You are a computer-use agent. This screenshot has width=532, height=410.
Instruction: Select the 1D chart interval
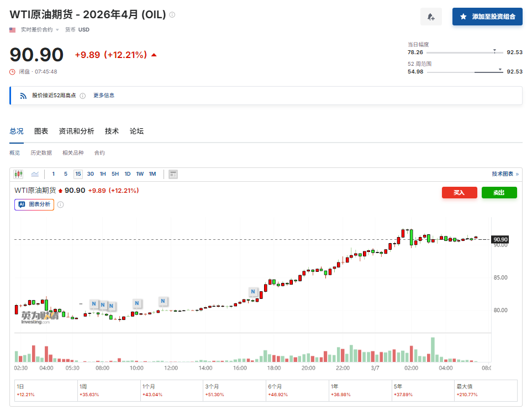(x=127, y=174)
